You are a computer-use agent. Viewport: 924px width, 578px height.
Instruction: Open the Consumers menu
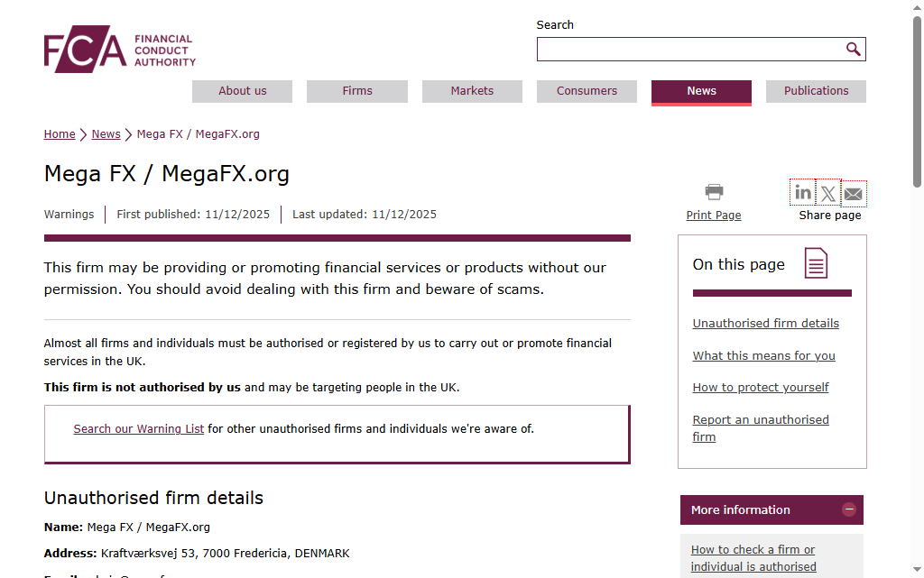coord(587,91)
